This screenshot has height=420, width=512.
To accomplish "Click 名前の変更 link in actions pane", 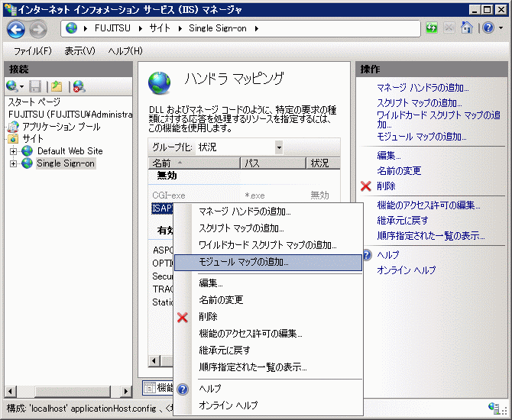I will coord(399,171).
